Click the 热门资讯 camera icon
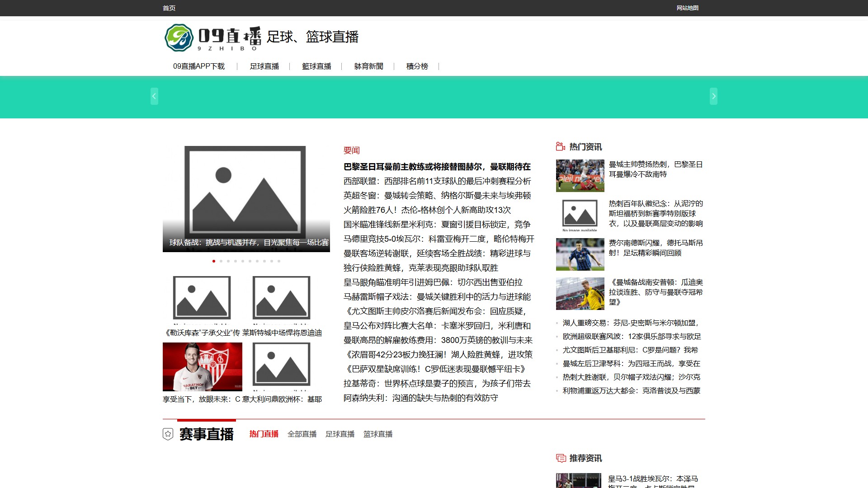Viewport: 868px width, 488px height. click(561, 146)
